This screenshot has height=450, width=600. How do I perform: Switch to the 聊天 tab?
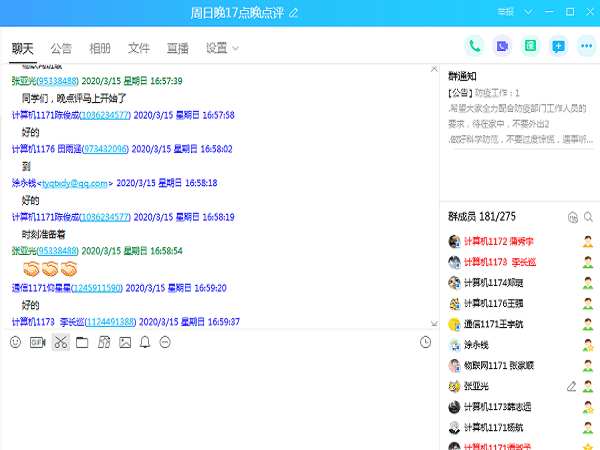[23, 48]
